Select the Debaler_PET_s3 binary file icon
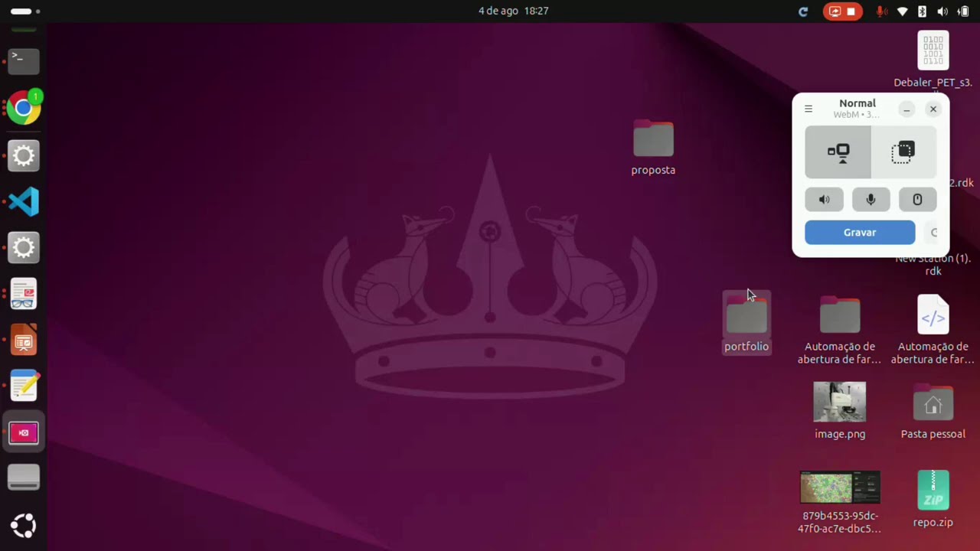The image size is (980, 551). pyautogui.click(x=933, y=51)
